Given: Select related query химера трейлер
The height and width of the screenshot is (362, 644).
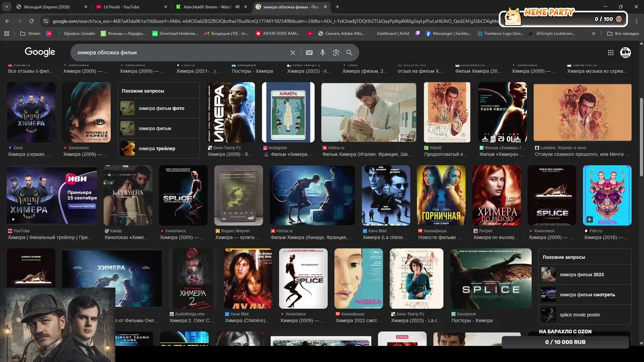Looking at the screenshot, I should (x=158, y=148).
